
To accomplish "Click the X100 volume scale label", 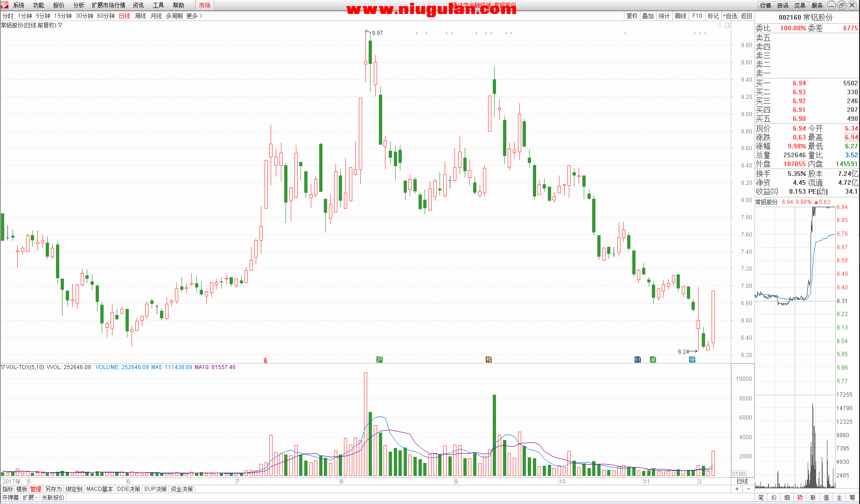I will (739, 474).
